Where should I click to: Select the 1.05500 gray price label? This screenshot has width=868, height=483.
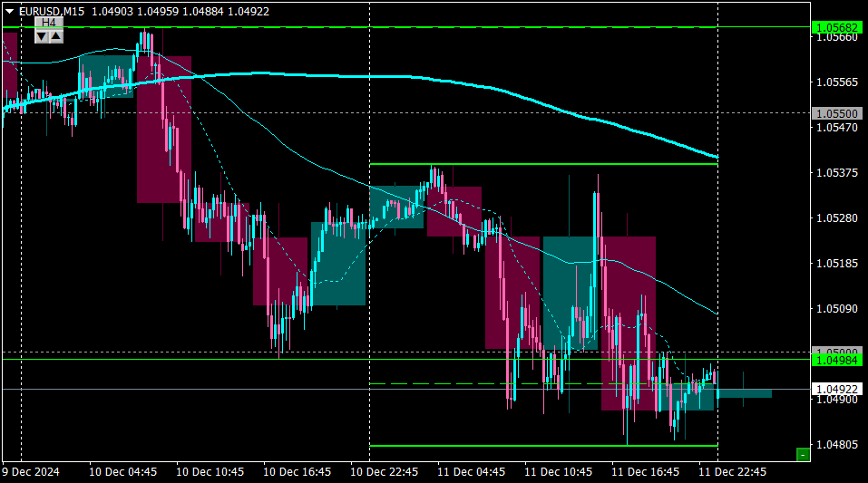point(837,113)
